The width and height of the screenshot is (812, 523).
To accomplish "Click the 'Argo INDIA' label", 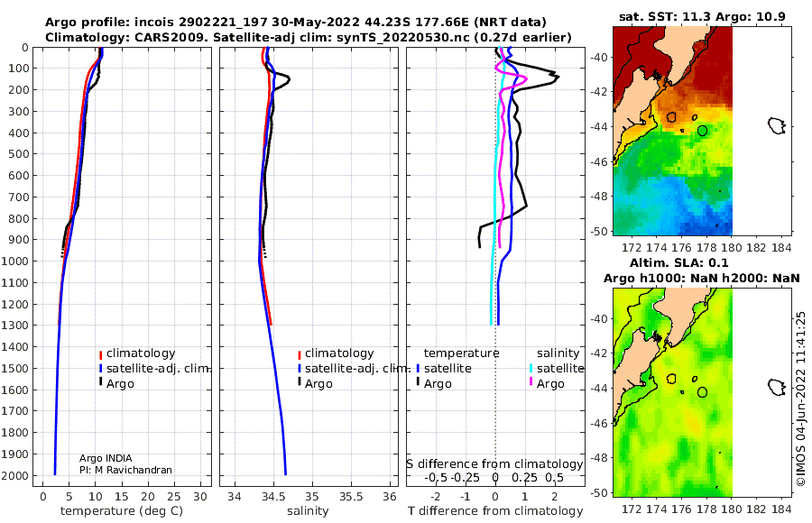I will [x=106, y=458].
